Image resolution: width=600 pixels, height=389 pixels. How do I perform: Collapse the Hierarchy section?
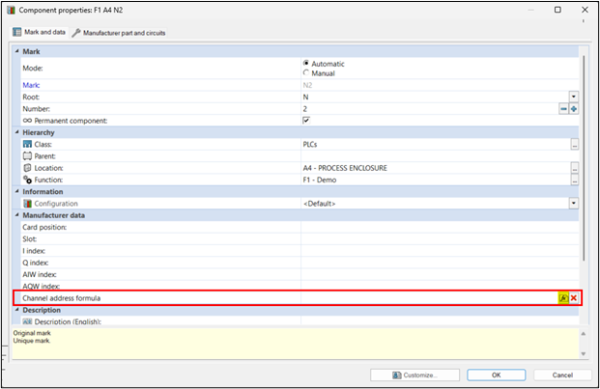(17, 132)
